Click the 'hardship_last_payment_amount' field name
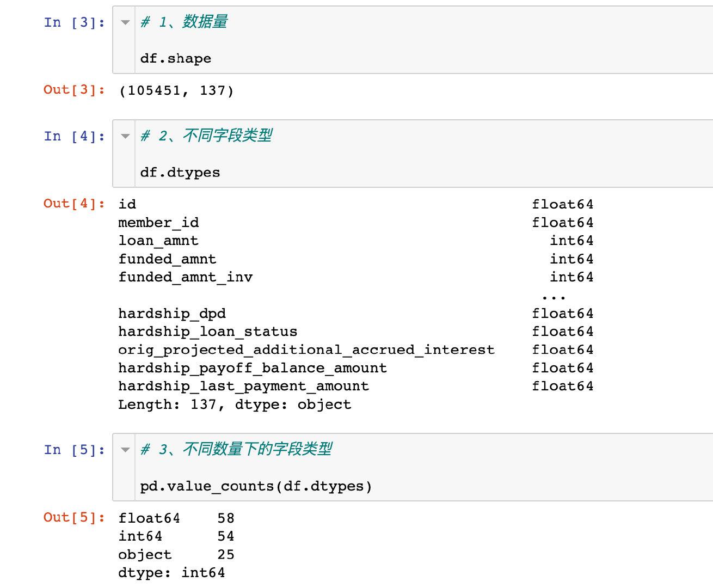Image resolution: width=713 pixels, height=588 pixels. click(244, 386)
